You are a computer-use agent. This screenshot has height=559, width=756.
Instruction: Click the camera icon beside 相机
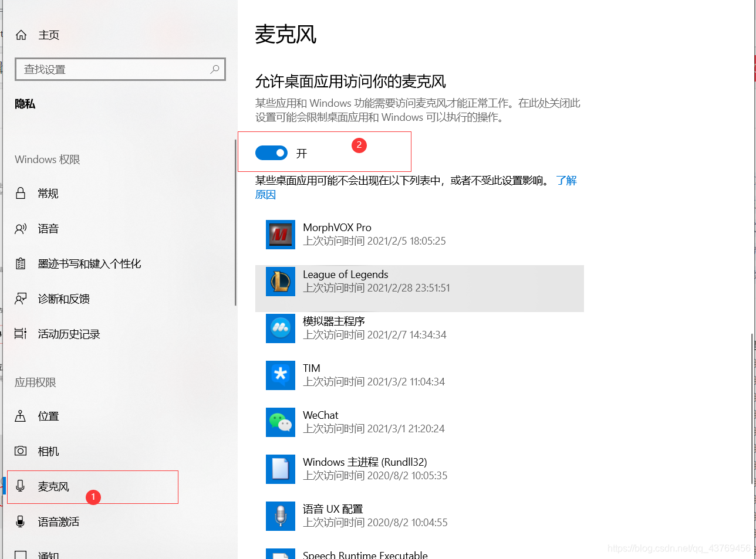coord(21,451)
